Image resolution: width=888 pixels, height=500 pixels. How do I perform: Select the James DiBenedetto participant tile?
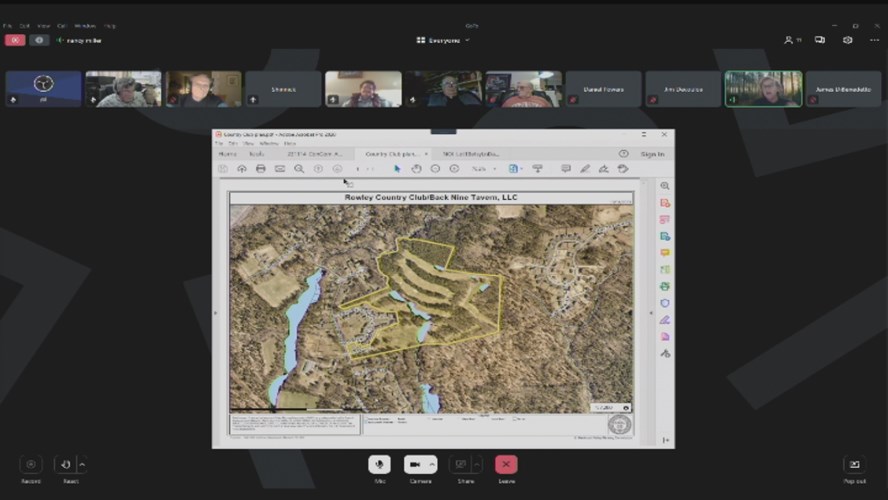click(843, 89)
